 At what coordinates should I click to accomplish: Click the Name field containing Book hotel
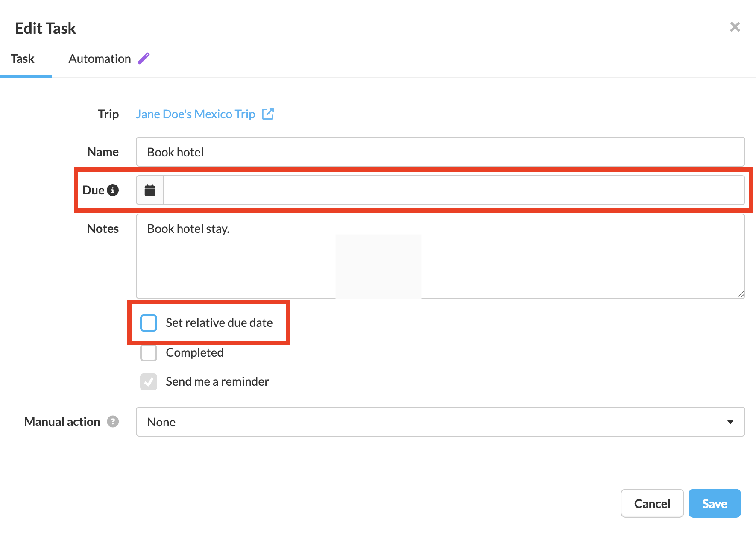tap(440, 152)
